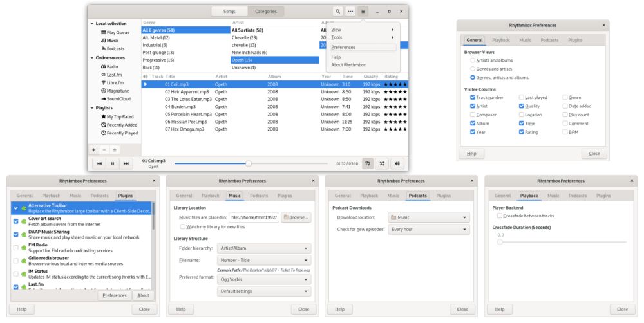Image resolution: width=644 pixels, height=323 pixels.
Task: Click Close in General preferences window
Action: point(594,154)
